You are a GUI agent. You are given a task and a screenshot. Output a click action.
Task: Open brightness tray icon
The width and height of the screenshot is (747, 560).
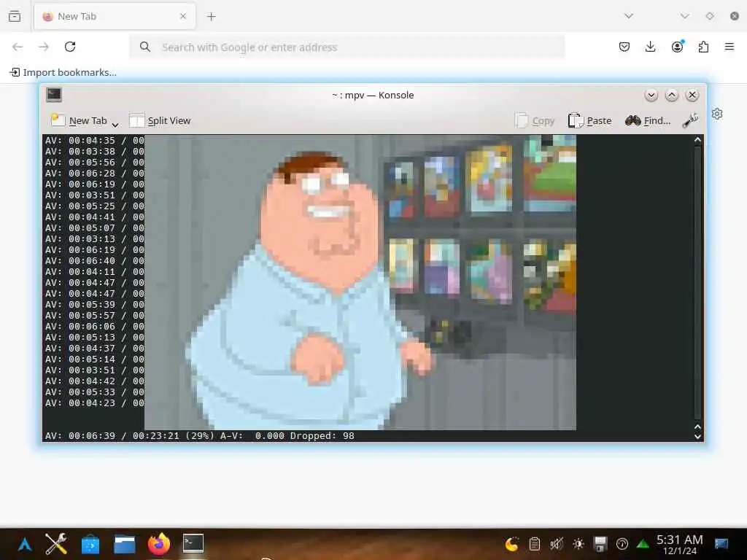pyautogui.click(x=578, y=544)
